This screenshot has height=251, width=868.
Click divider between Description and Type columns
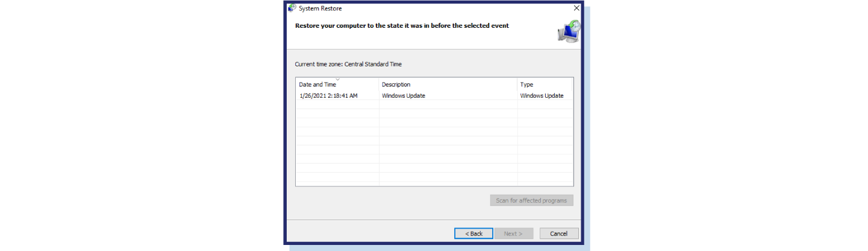(x=517, y=84)
